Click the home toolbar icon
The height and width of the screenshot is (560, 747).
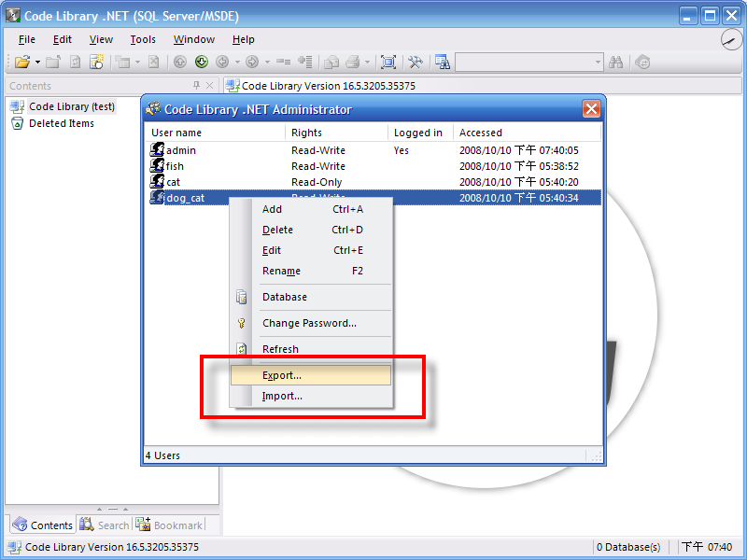click(331, 62)
